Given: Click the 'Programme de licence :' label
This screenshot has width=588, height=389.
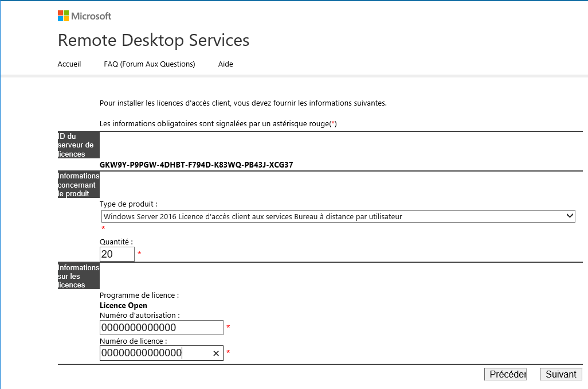Looking at the screenshot, I should pyautogui.click(x=139, y=295).
